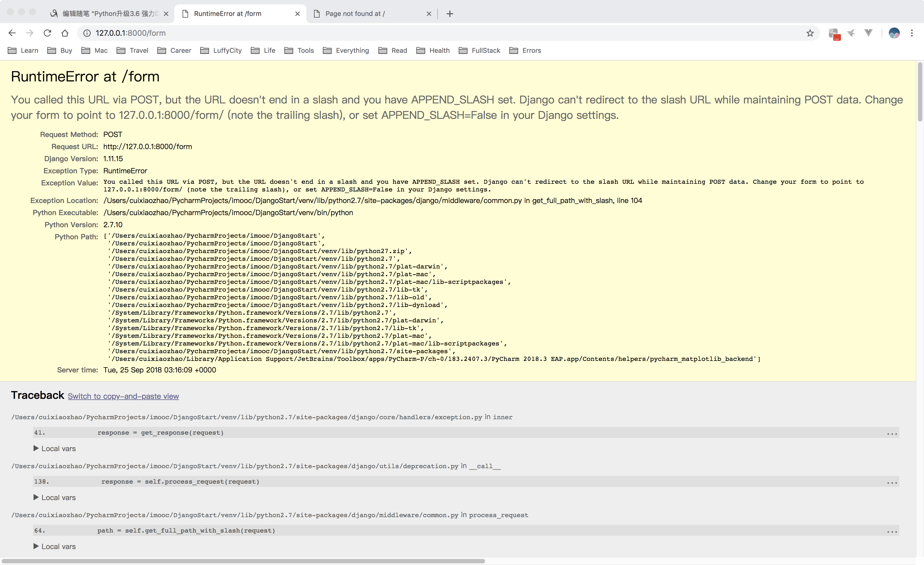The width and height of the screenshot is (924, 565).
Task: Switch to copy-and-paste view
Action: pos(123,396)
